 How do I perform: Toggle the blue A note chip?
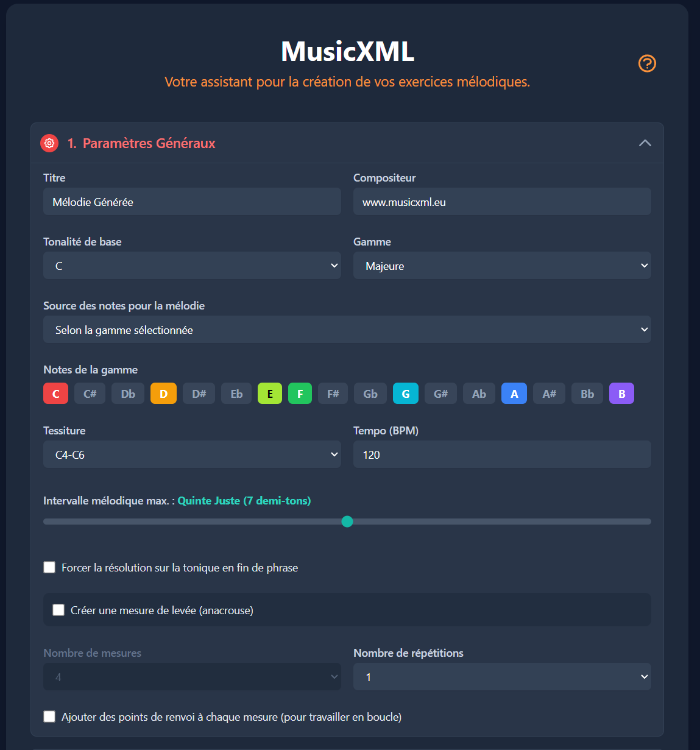514,394
